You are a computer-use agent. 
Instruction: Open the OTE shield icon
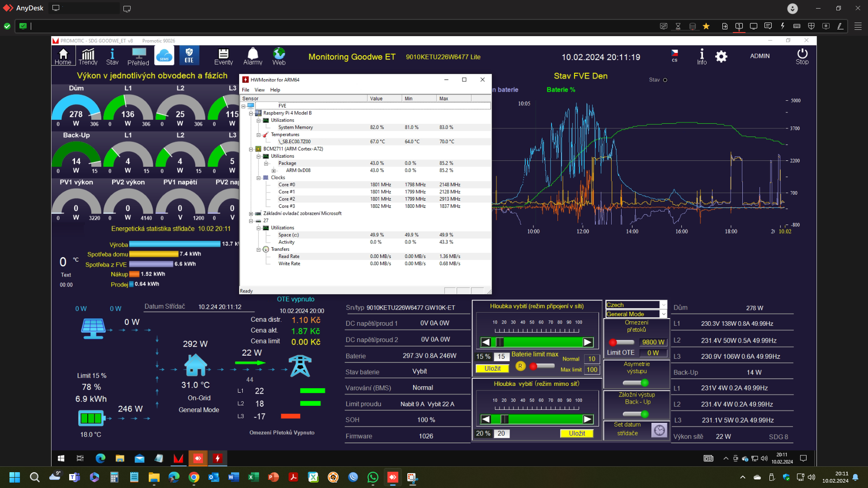189,56
